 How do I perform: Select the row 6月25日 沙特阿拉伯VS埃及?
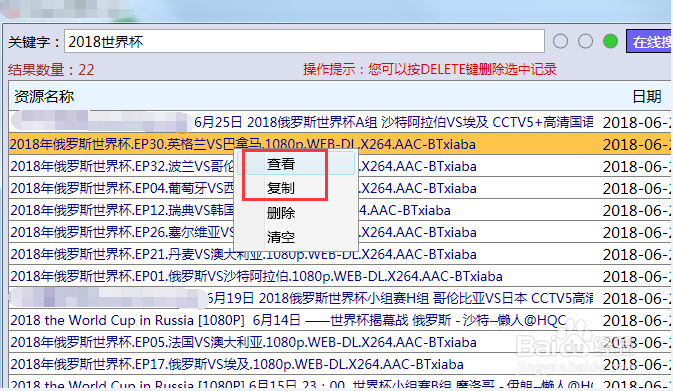340,122
